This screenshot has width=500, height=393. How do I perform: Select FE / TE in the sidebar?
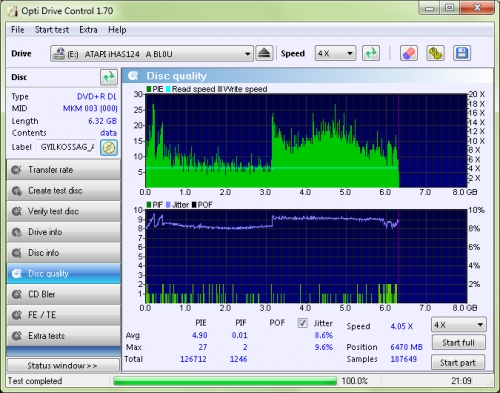pos(64,315)
